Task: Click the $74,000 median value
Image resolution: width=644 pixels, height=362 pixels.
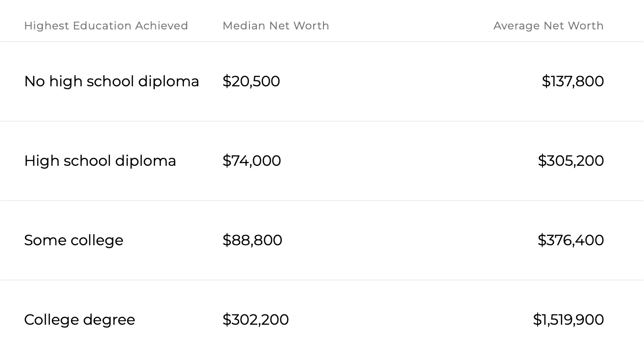Action: [x=251, y=161]
